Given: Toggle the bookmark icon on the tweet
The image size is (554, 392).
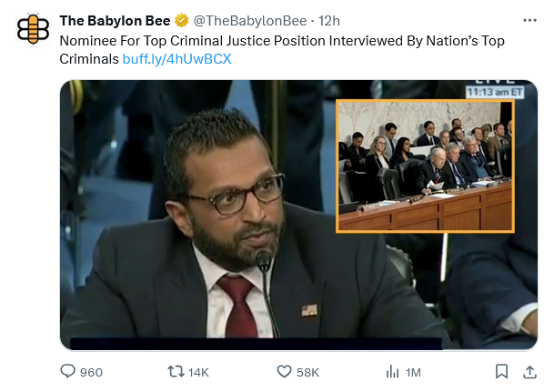Looking at the screenshot, I should coord(501,372).
